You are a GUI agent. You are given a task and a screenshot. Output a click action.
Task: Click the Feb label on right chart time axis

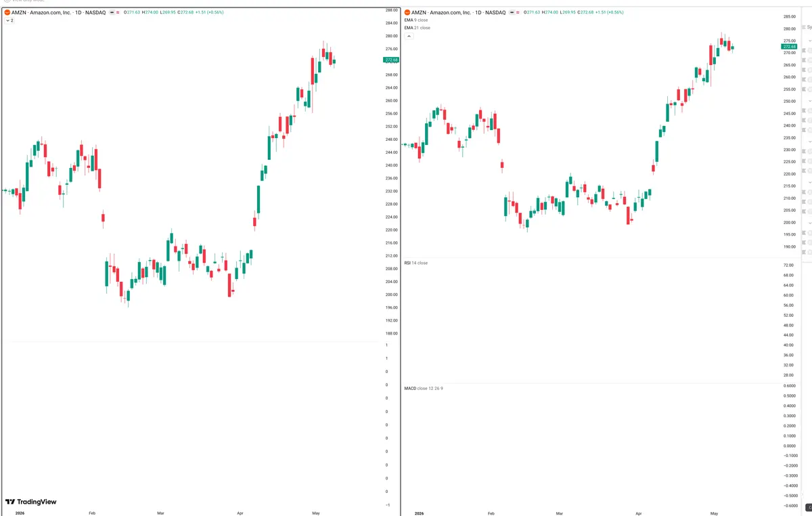(x=491, y=514)
